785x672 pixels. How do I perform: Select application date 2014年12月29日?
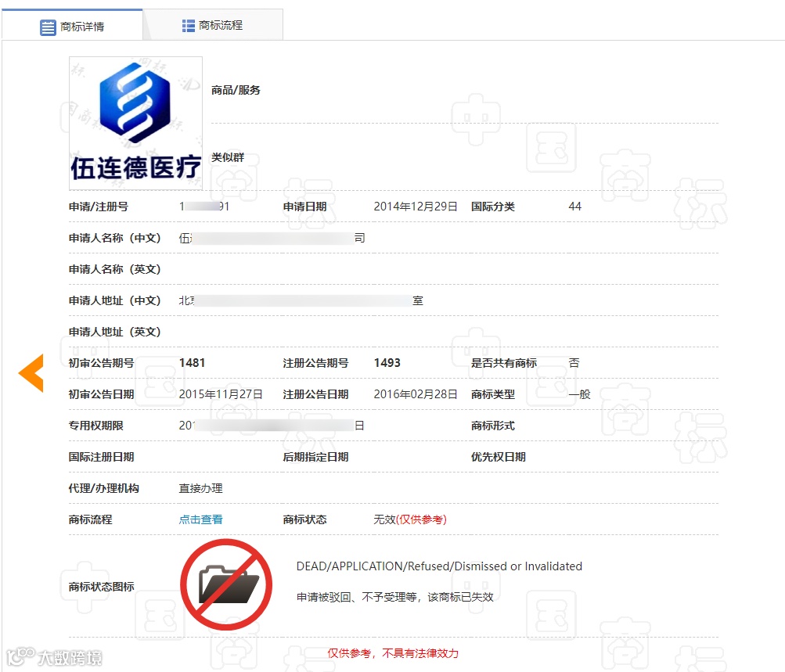pyautogui.click(x=416, y=207)
